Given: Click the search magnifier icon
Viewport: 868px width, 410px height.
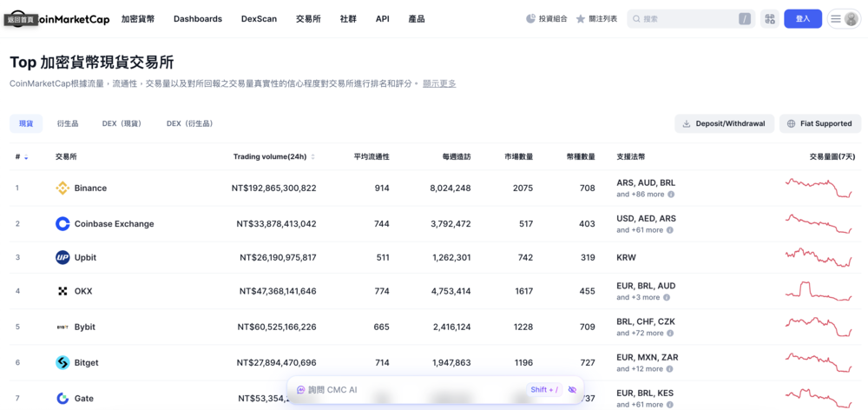Looking at the screenshot, I should [x=636, y=19].
